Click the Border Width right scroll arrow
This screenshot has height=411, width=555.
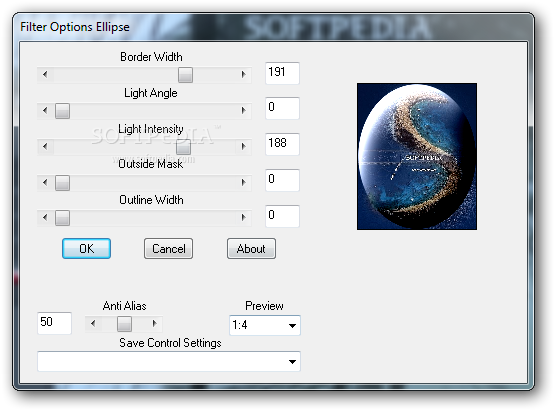(x=243, y=75)
